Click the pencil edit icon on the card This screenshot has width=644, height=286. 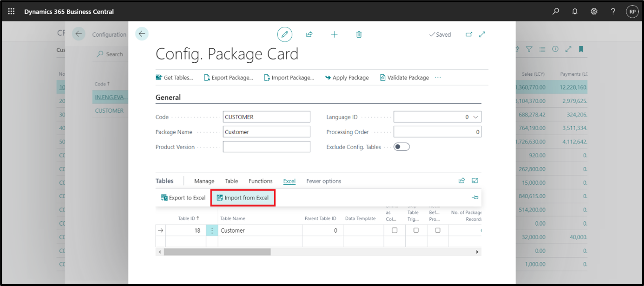point(285,34)
